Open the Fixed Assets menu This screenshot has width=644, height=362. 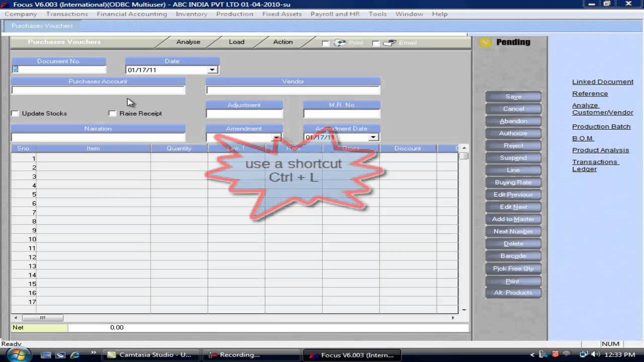coord(282,14)
